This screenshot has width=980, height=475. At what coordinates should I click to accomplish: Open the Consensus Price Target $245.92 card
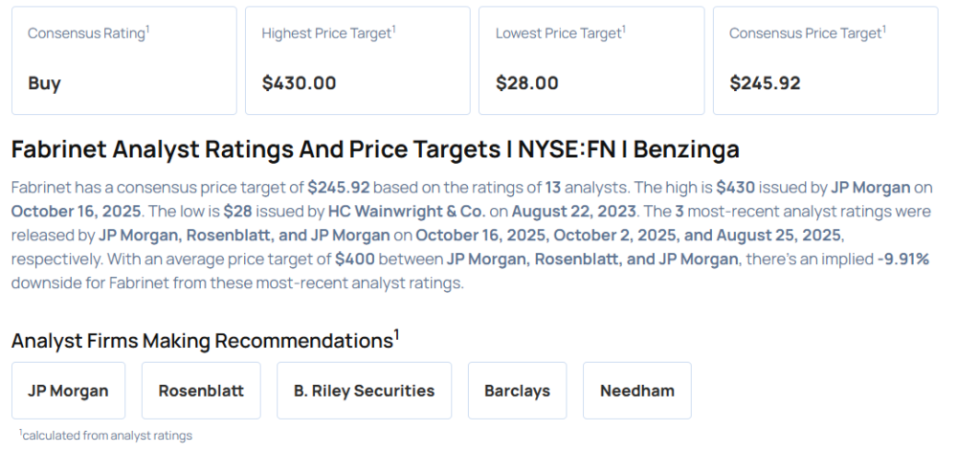coord(825,60)
